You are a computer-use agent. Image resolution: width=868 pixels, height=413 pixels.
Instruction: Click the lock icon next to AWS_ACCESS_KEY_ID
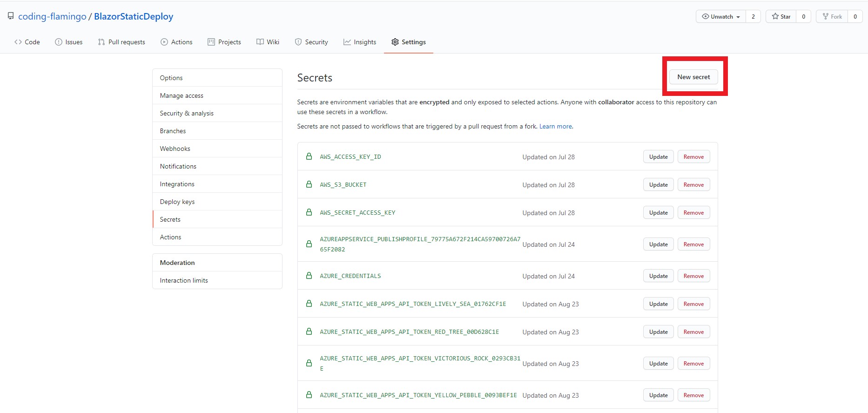click(x=309, y=156)
